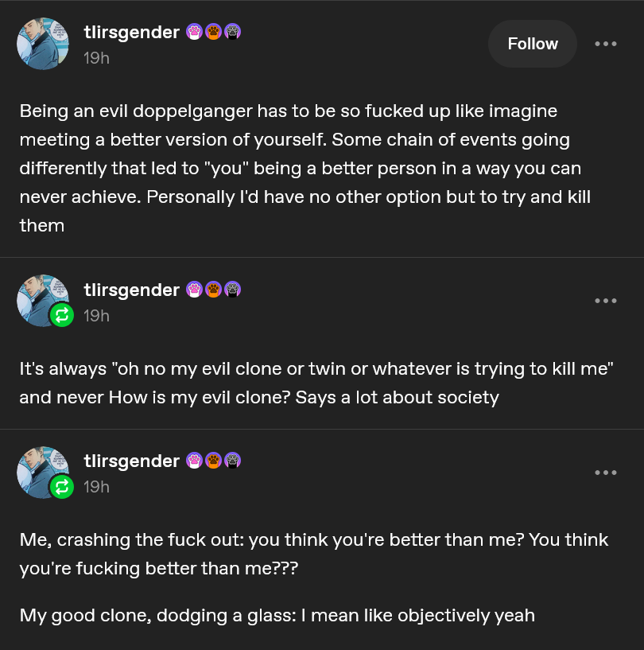Click the green reblog icon on second post

62,315
